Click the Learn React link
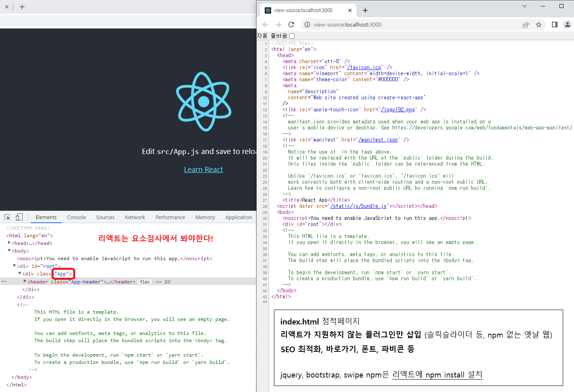574x392 pixels. tap(204, 170)
